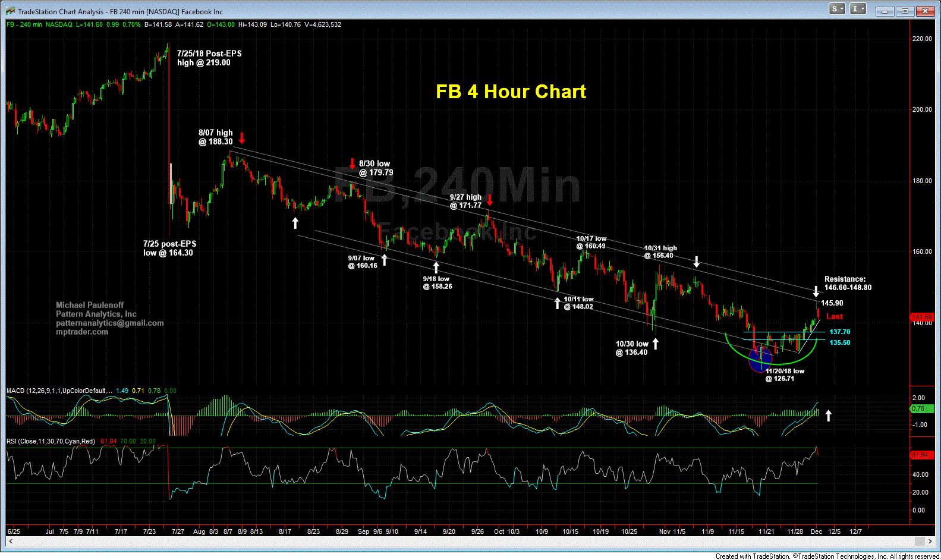Click the 145.90 price label
941x560 pixels.
832,303
